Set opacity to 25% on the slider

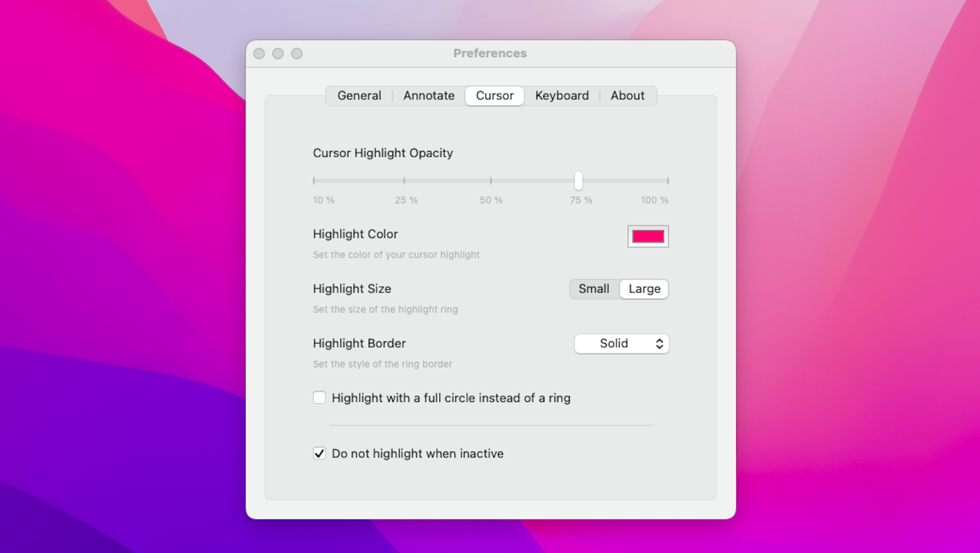pos(403,180)
